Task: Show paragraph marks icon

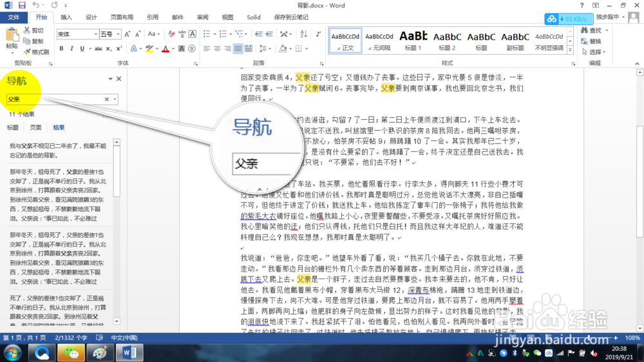Action: tap(318, 34)
